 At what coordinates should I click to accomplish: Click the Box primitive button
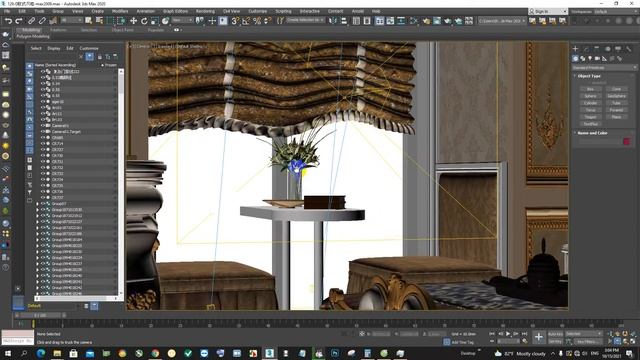click(590, 89)
